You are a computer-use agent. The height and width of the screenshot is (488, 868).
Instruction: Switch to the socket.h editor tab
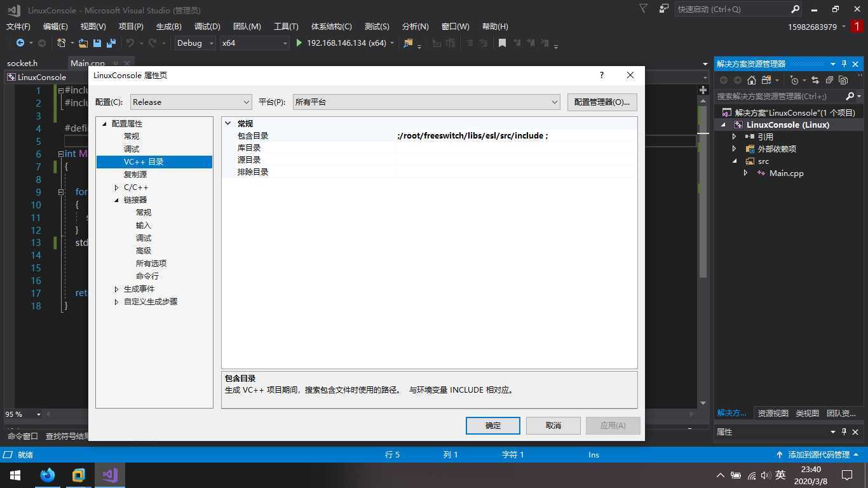click(x=22, y=63)
